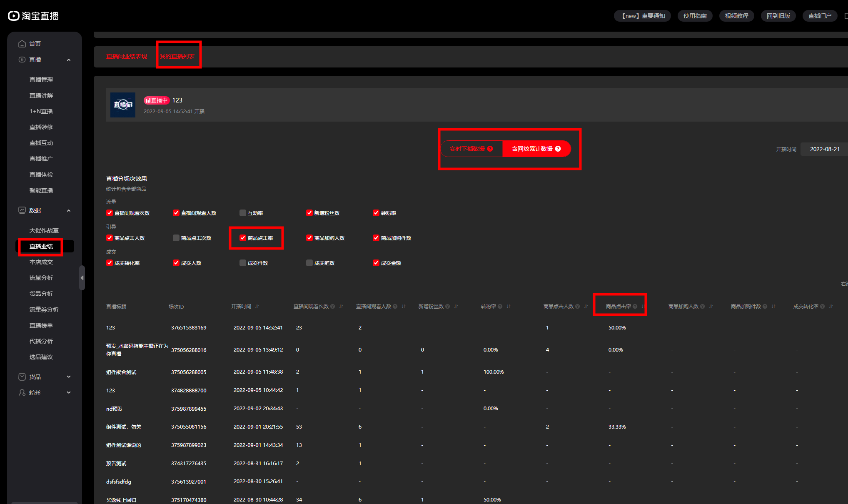The image size is (848, 504).
Task: Sort table by 开播时间 column icon
Action: [257, 307]
